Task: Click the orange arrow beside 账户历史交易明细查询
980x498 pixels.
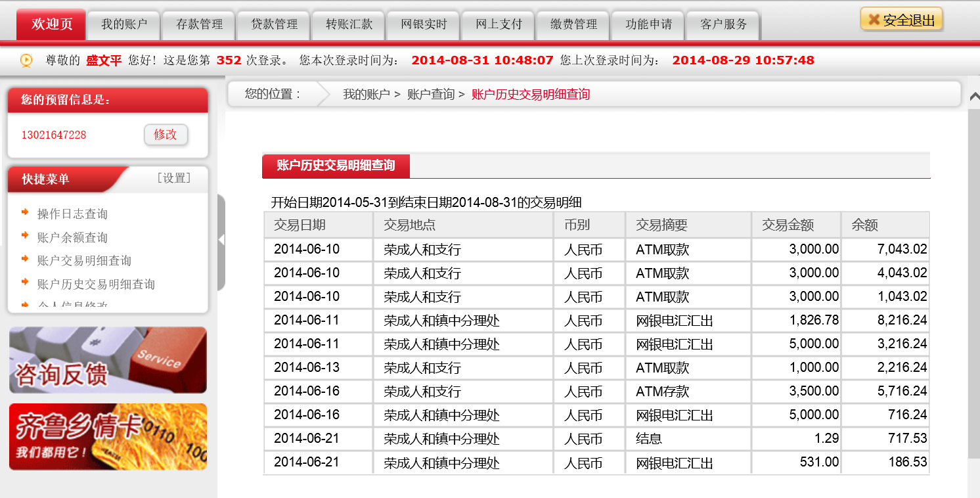Action: [x=25, y=283]
